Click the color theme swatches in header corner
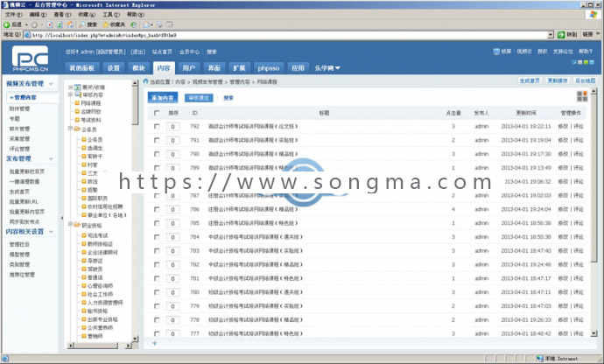Screen dimensions: 604x364 (x=584, y=62)
